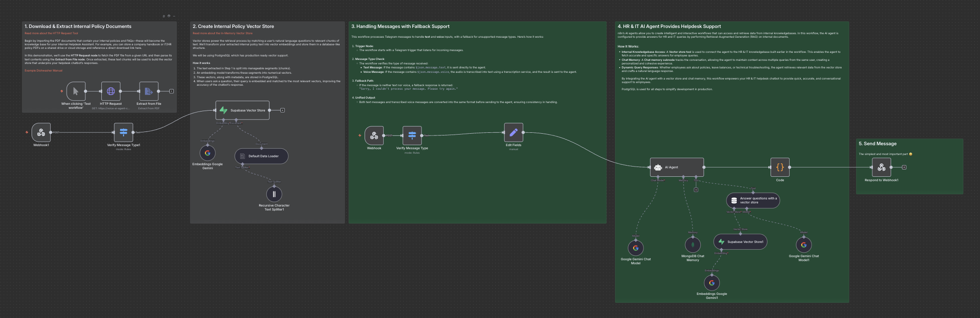Click the 'Respond to Webhook1' node label
The image size is (980, 318).
881,180
